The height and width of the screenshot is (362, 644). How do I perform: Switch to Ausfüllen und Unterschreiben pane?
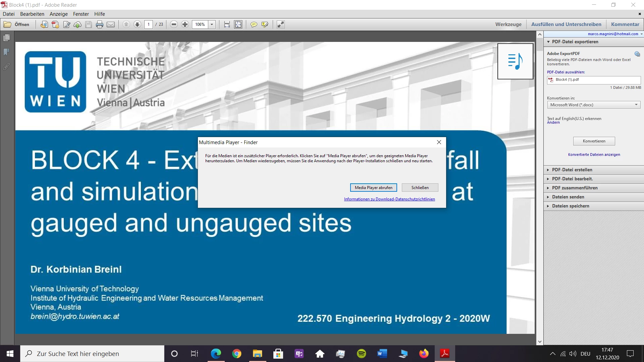coord(566,24)
